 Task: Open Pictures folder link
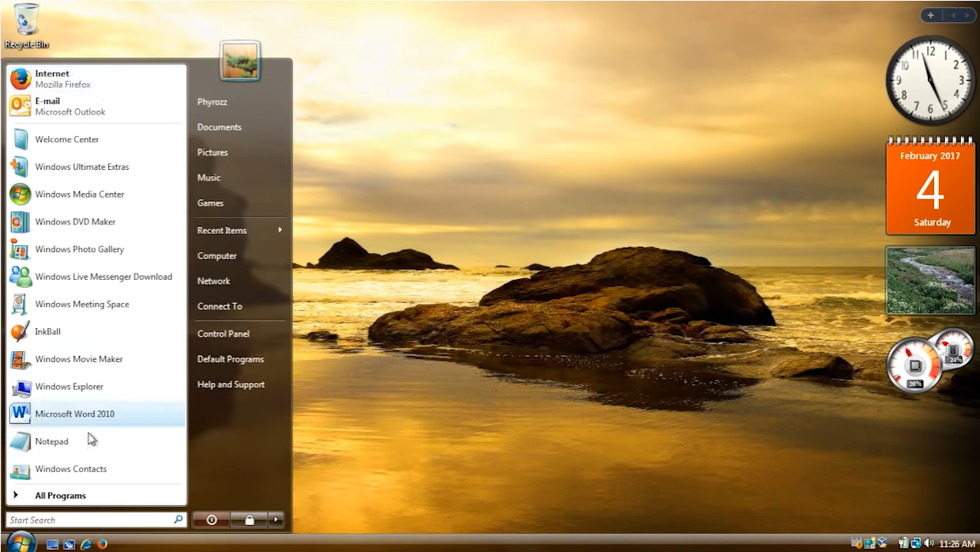click(213, 153)
